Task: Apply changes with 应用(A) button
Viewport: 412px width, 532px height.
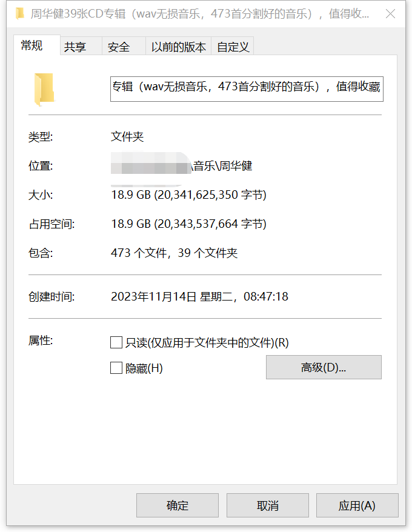Action: tap(357, 505)
